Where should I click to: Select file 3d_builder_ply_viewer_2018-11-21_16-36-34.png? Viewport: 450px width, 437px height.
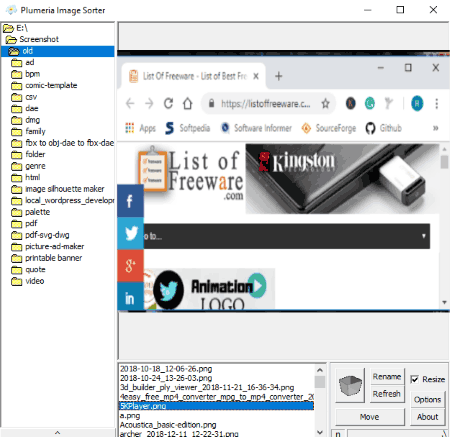point(207,388)
